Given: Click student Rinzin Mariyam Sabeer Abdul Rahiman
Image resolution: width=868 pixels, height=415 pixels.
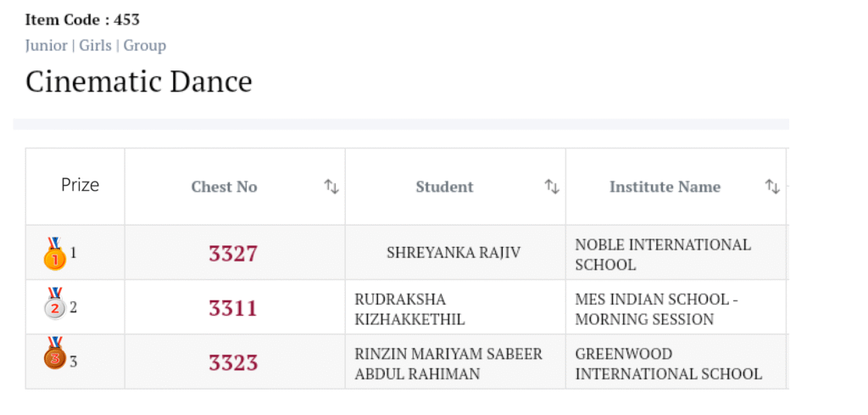Looking at the screenshot, I should tap(448, 363).
